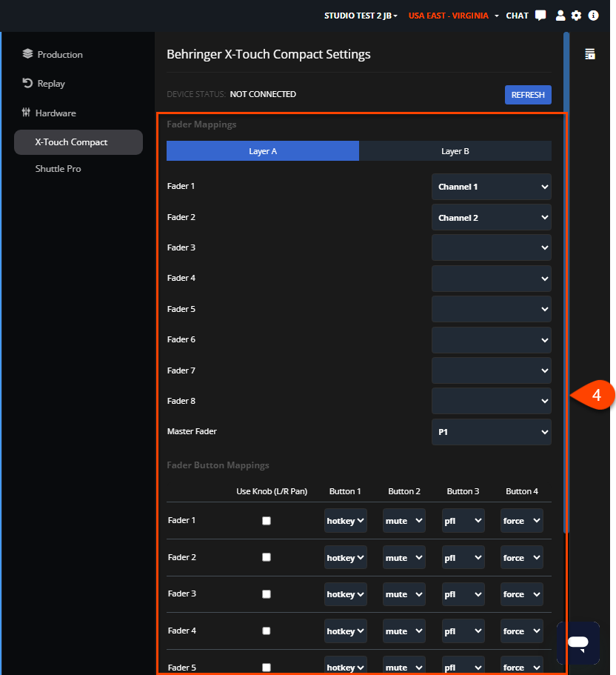
Task: Open the Fader 1 channel dropdown
Action: (x=491, y=187)
